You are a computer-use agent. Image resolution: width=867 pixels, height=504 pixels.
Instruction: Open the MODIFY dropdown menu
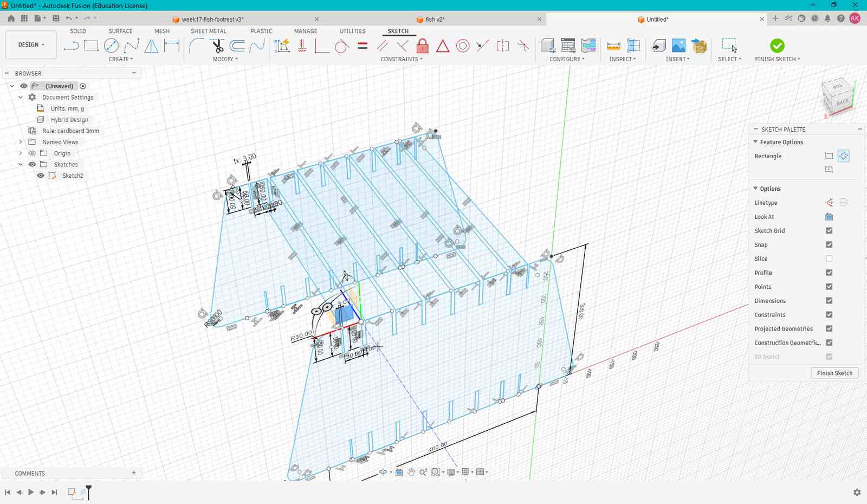click(225, 59)
